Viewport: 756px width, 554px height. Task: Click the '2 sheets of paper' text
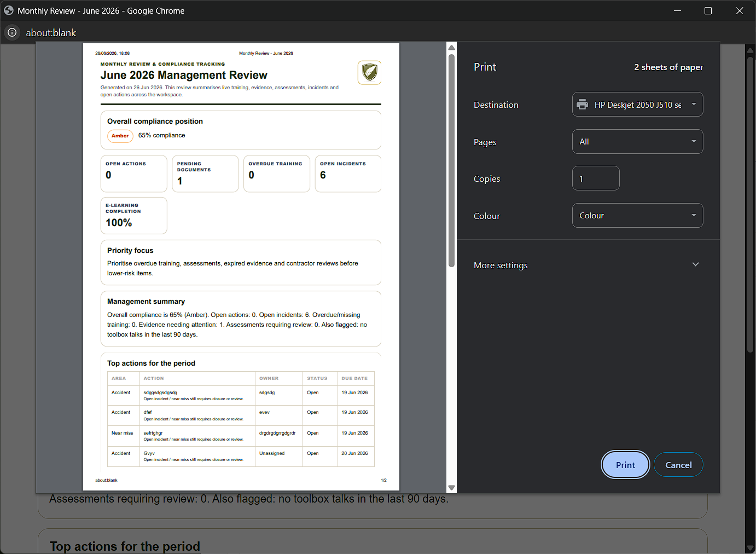tap(668, 67)
